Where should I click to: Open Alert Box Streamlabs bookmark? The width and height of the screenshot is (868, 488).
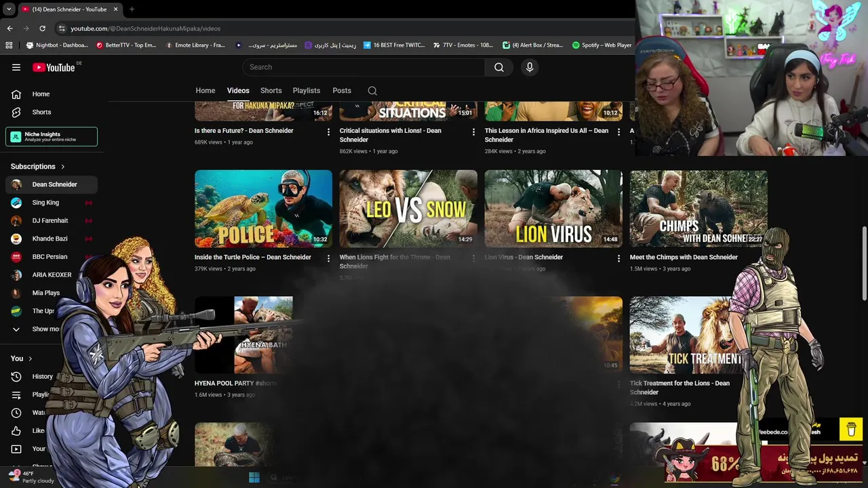(x=533, y=45)
